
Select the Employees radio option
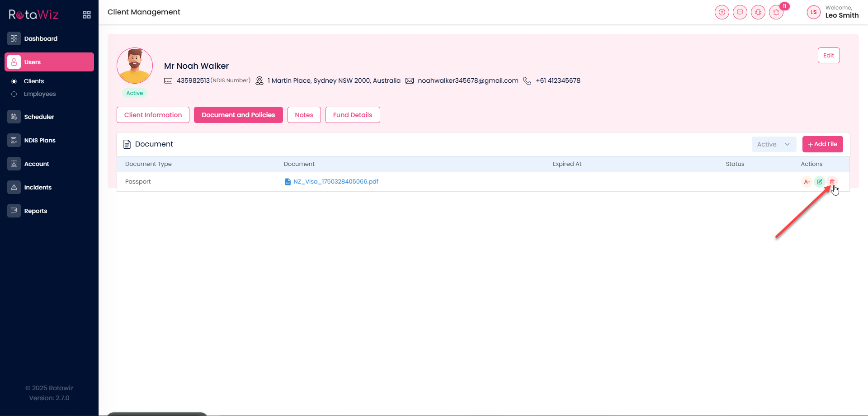pyautogui.click(x=14, y=94)
